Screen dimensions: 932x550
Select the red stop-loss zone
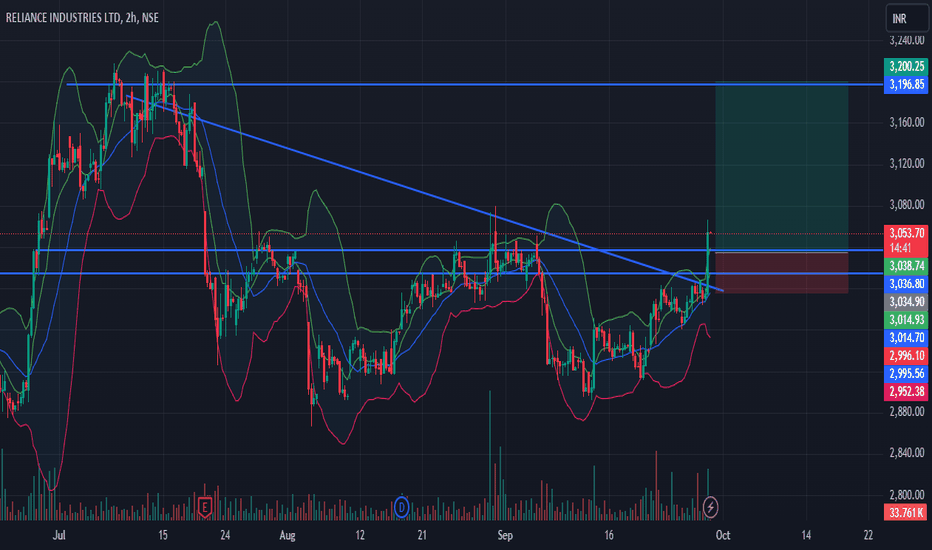click(x=782, y=273)
